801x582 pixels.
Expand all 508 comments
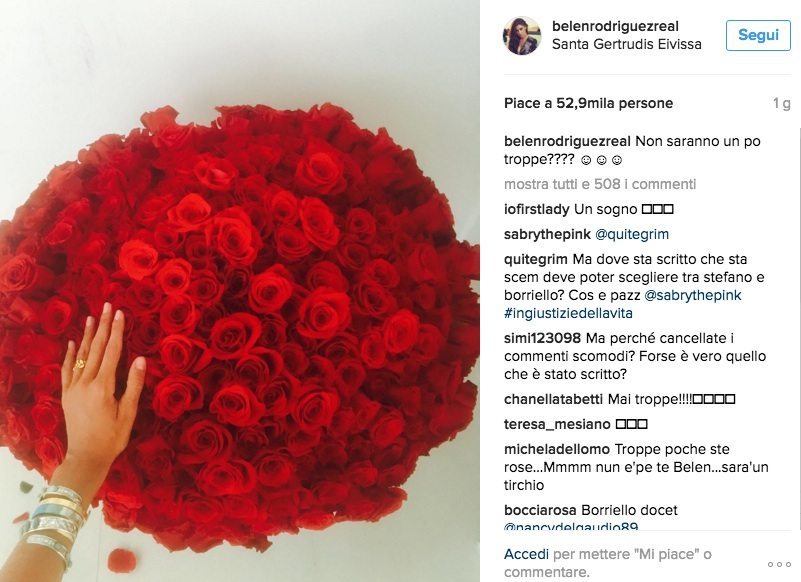coord(600,184)
